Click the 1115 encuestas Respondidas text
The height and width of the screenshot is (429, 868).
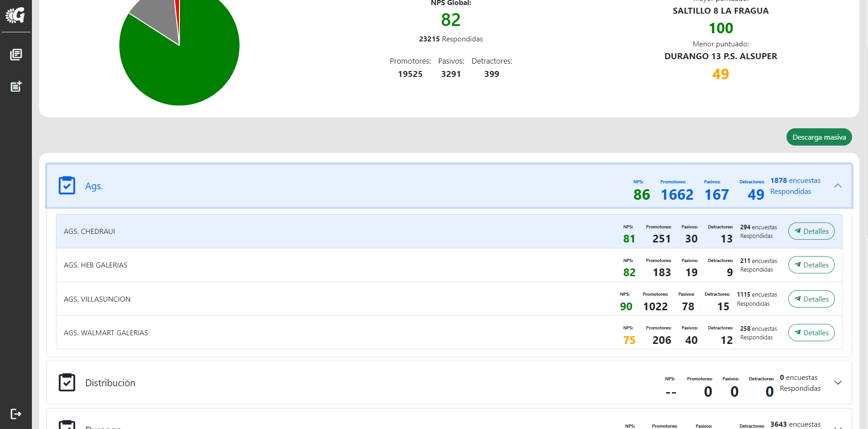click(x=757, y=299)
